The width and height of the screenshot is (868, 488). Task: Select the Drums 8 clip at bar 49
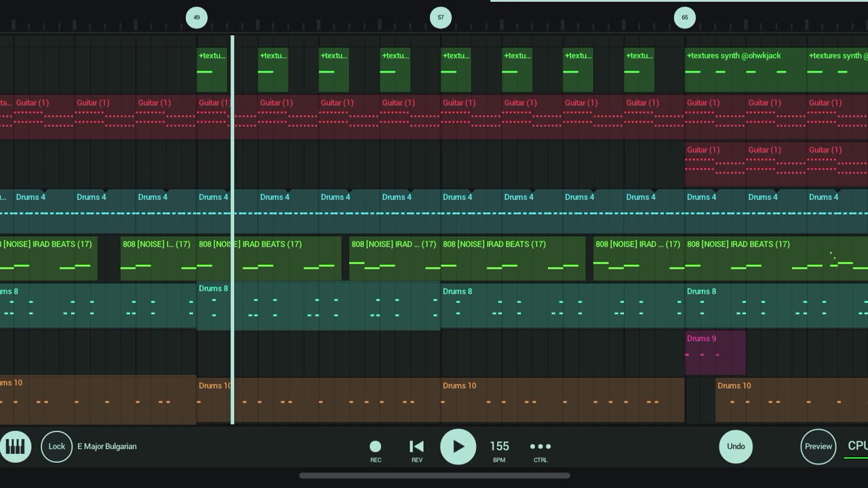[318, 306]
